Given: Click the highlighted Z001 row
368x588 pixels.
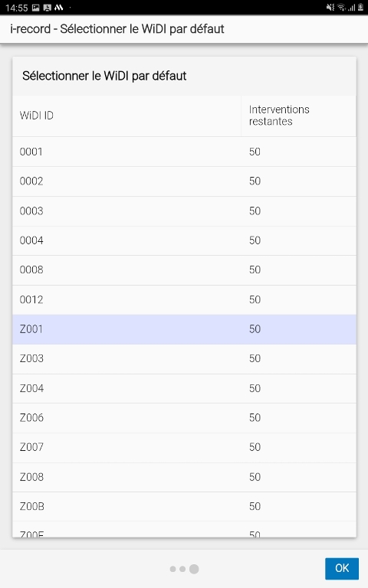Looking at the screenshot, I should coord(184,330).
